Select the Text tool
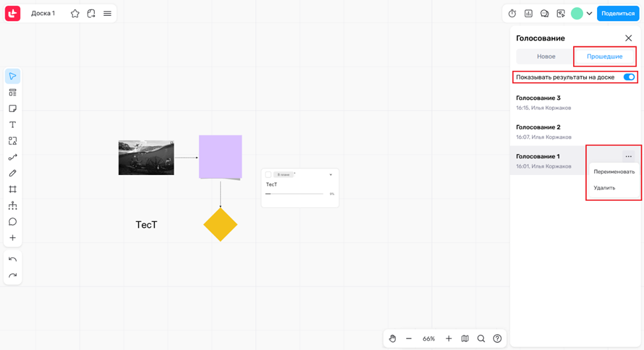Image resolution: width=644 pixels, height=350 pixels. [x=13, y=125]
